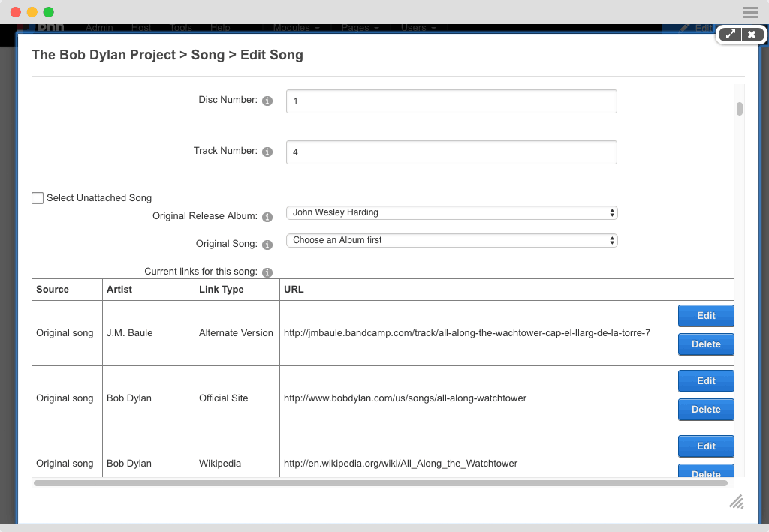Delete the Wikipedia link row

tap(706, 471)
